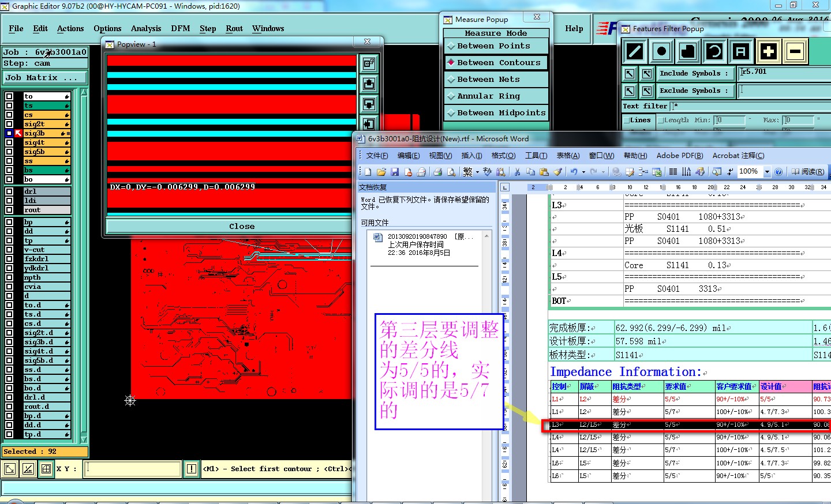
Task: Click the negative polarity minus icon
Action: 795,51
